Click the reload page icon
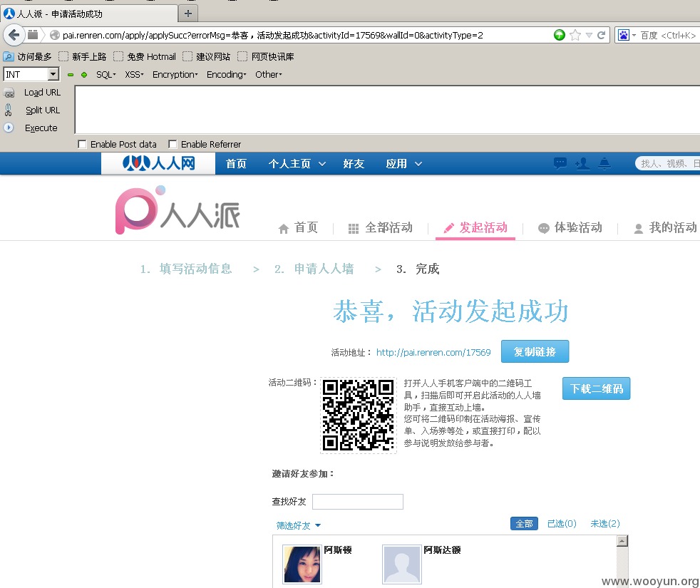Image resolution: width=700 pixels, height=588 pixels. (602, 35)
